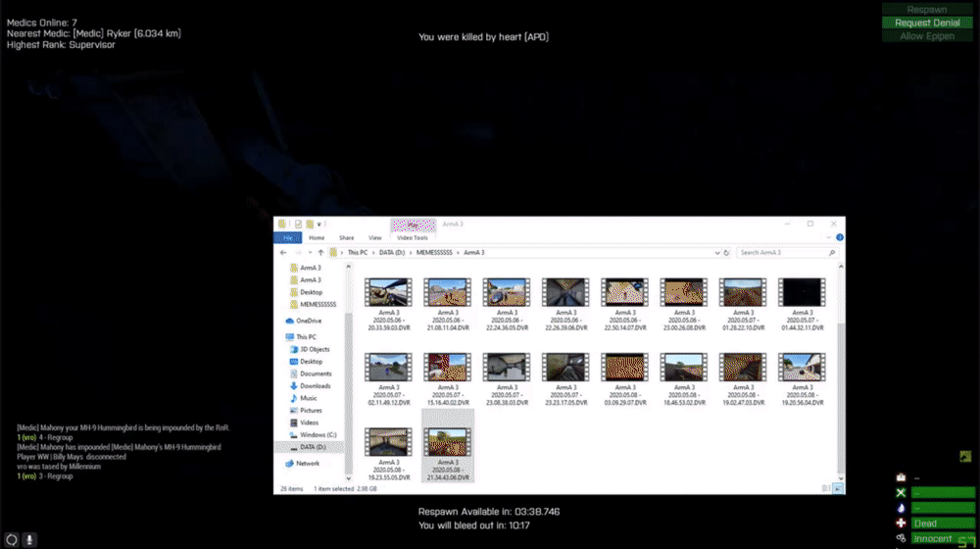
Task: Expand the ribbon with the chevron
Action: tap(829, 237)
